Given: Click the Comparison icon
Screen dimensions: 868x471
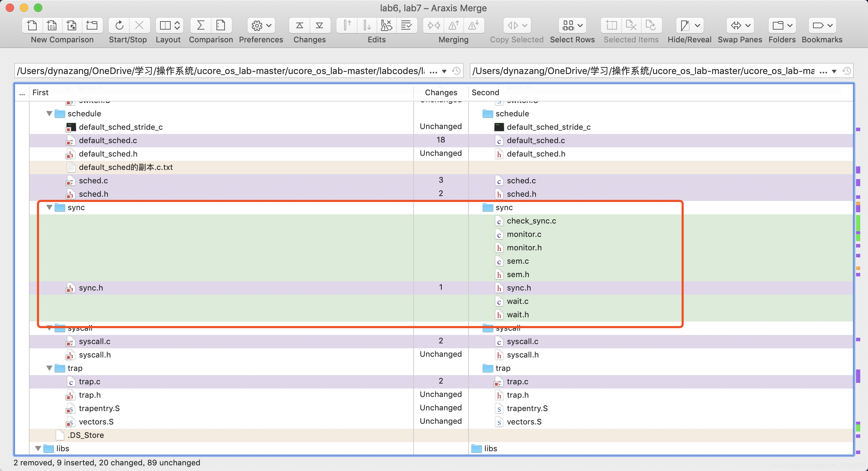Looking at the screenshot, I should pyautogui.click(x=210, y=26).
